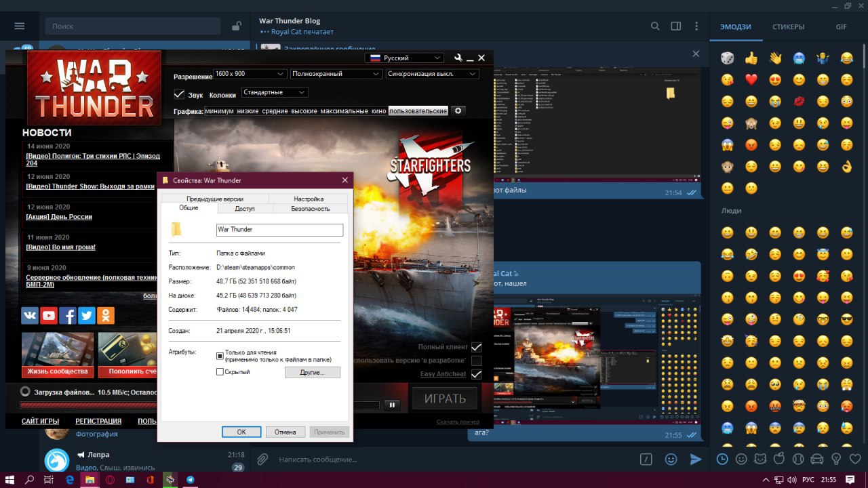
Task: Select кино graphics preset
Action: pyautogui.click(x=379, y=110)
